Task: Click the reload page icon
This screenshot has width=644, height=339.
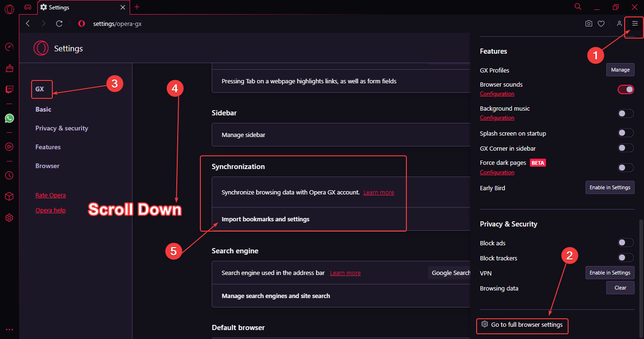Action: coord(59,24)
